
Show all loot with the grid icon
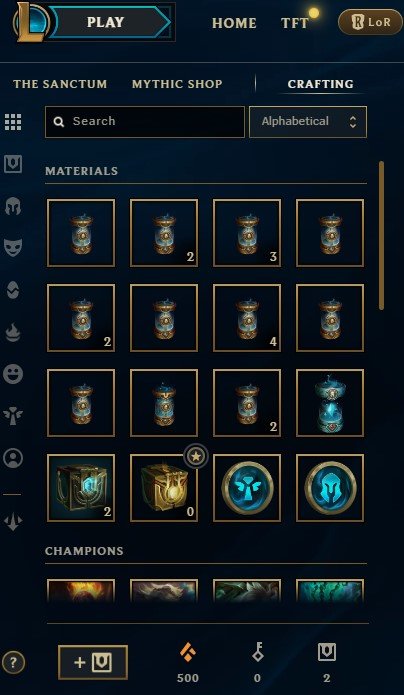coord(13,122)
